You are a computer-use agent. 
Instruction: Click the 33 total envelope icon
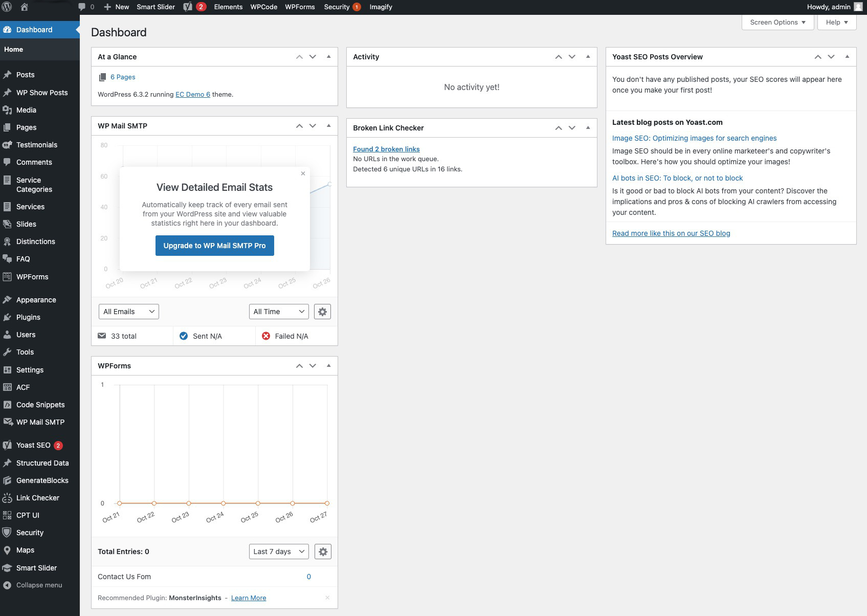(102, 336)
